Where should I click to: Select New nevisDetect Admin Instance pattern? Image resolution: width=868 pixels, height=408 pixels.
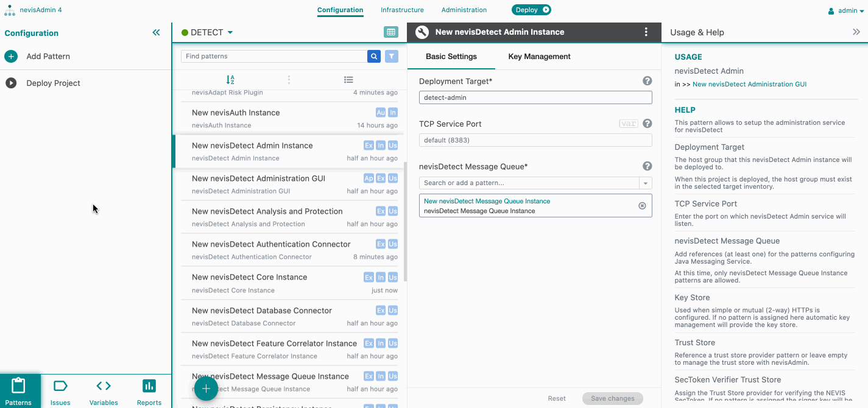pyautogui.click(x=289, y=152)
